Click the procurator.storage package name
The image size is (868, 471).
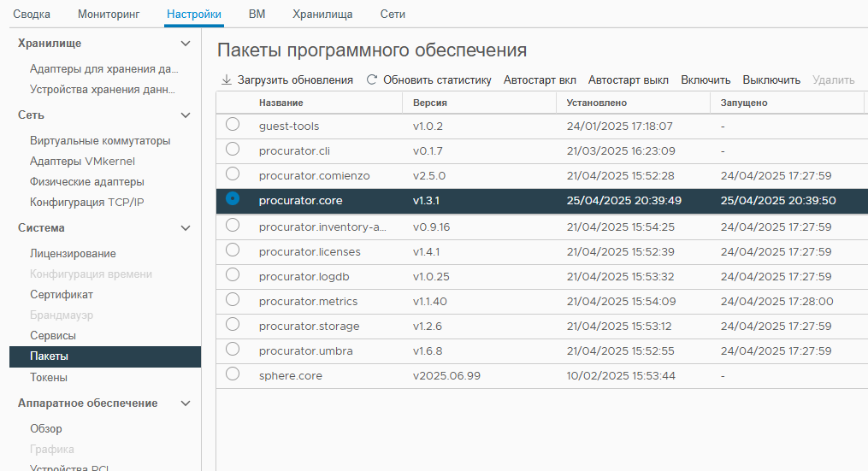[x=310, y=326]
